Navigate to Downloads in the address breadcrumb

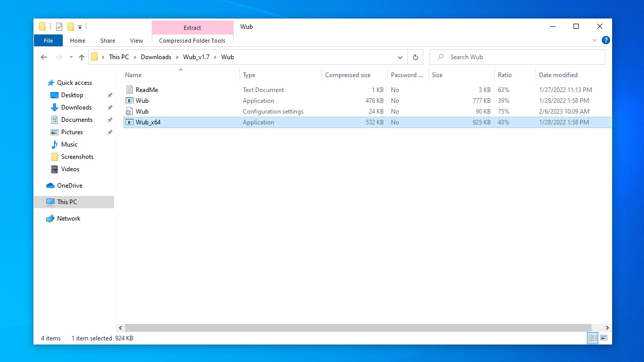tap(156, 57)
